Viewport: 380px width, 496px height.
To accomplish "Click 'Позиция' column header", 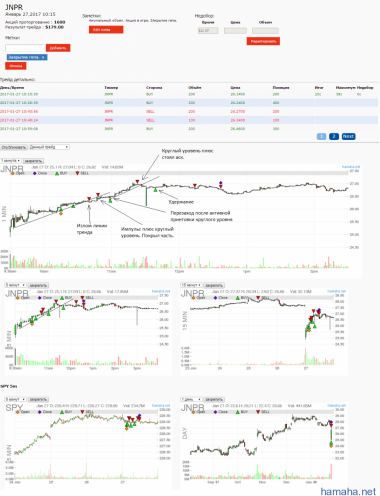I will (x=281, y=87).
